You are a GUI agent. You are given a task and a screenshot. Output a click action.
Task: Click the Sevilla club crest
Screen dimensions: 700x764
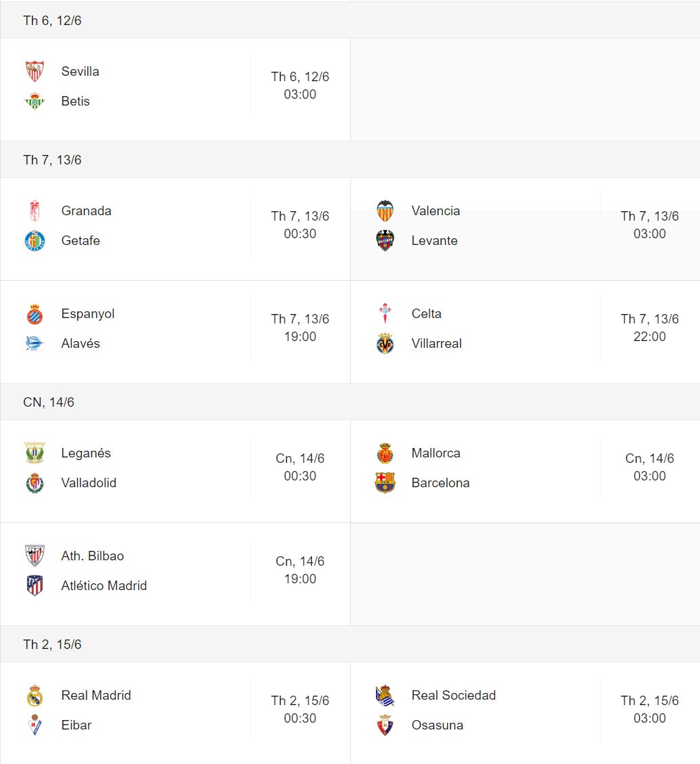[34, 71]
